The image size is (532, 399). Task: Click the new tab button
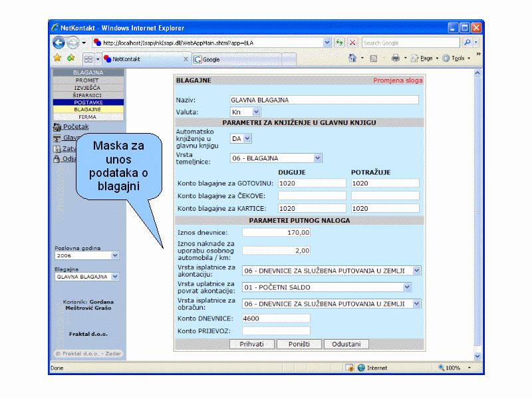pyautogui.click(x=289, y=59)
